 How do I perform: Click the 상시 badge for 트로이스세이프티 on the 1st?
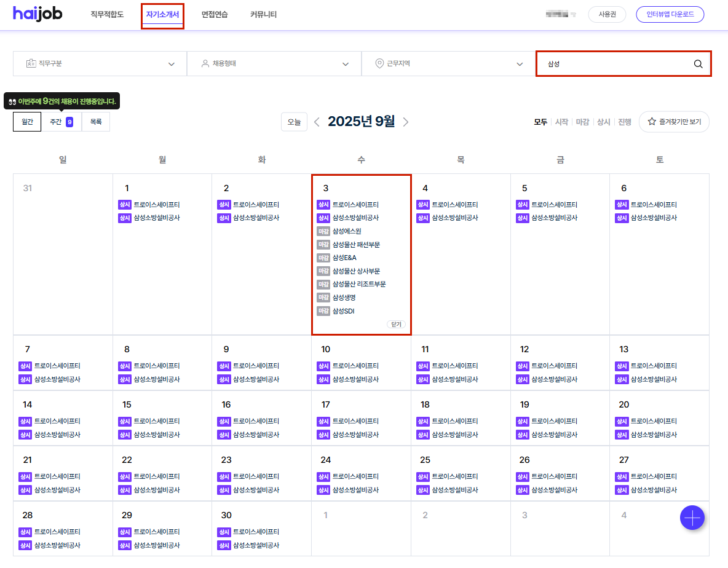[x=125, y=205]
